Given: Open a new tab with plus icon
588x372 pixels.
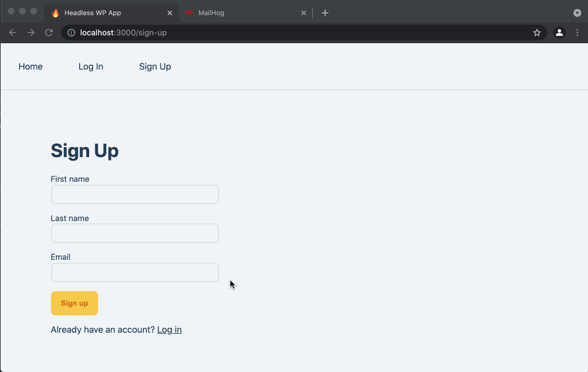Looking at the screenshot, I should (x=325, y=13).
